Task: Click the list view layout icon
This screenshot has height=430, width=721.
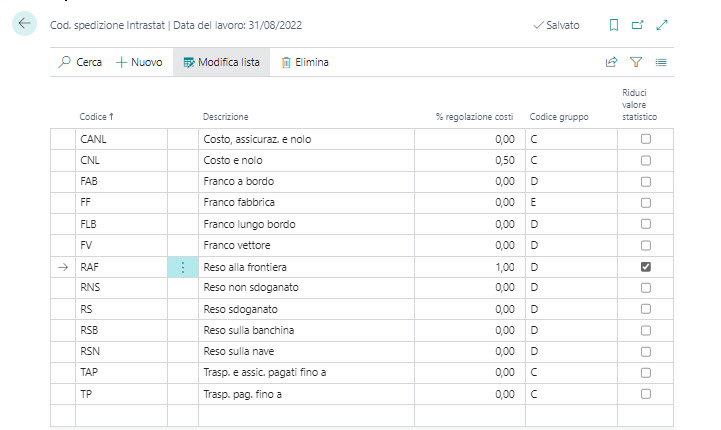Action: click(x=661, y=62)
